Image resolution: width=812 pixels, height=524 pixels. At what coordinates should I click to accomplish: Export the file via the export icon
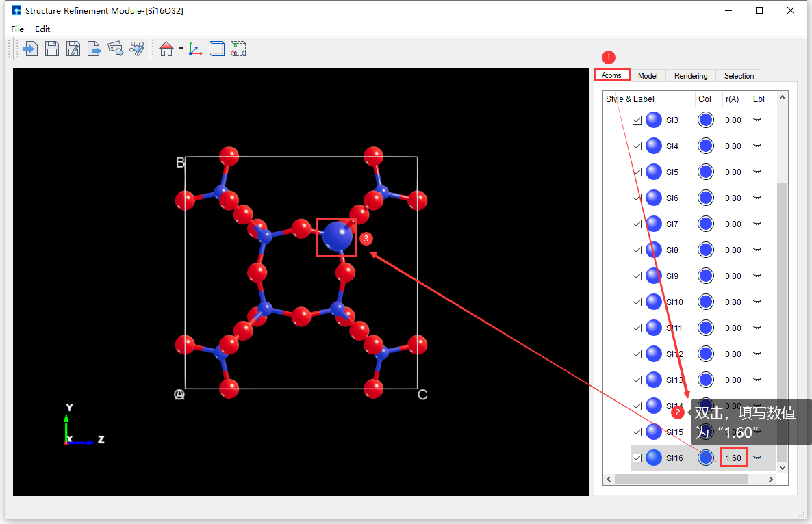(94, 48)
